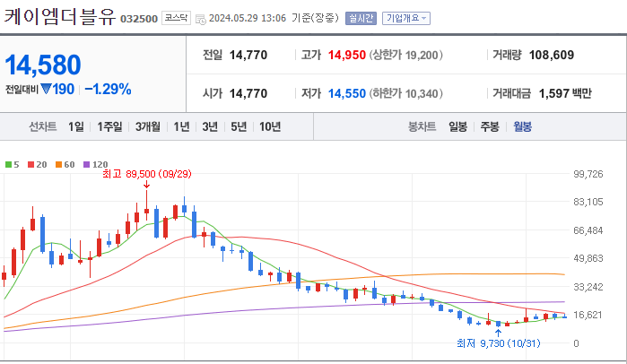
Task: Click the orange 60-period moving average swatch
Action: (59, 165)
